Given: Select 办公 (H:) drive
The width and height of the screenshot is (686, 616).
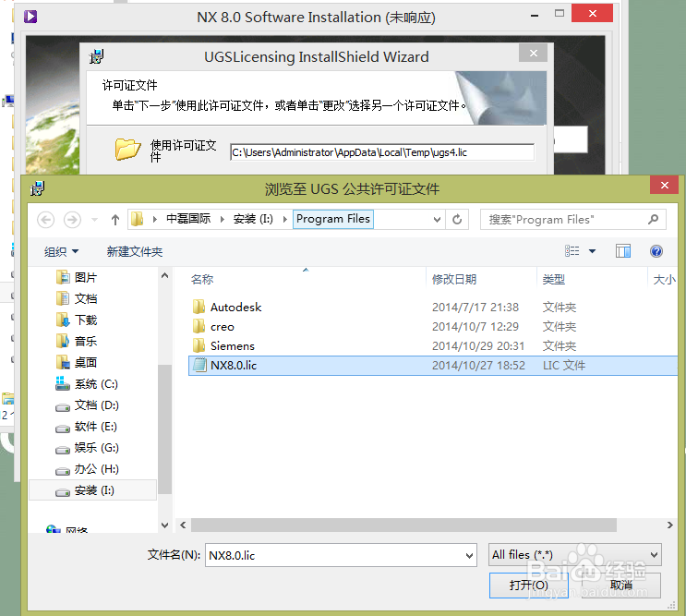Looking at the screenshot, I should pos(87,469).
